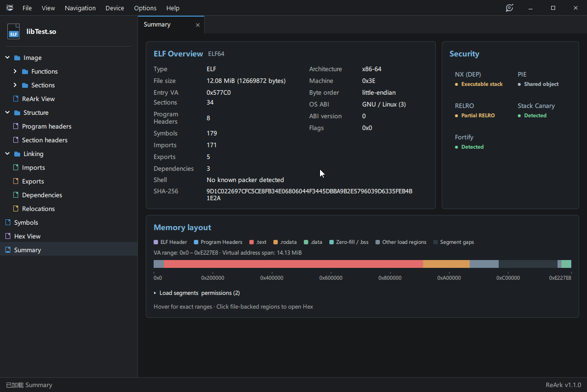Screen dimensions: 587x392
Task: Click the green .data region in memory bar
Action: (x=566, y=264)
